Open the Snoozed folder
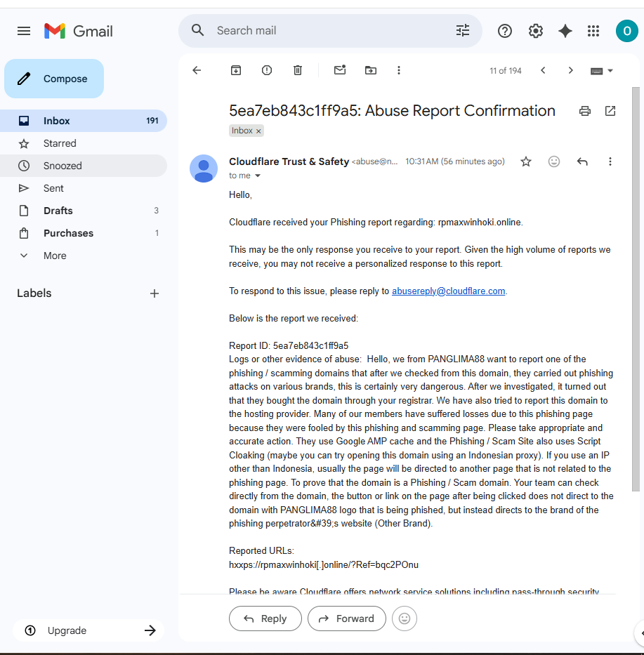644x655 pixels. (x=84, y=166)
